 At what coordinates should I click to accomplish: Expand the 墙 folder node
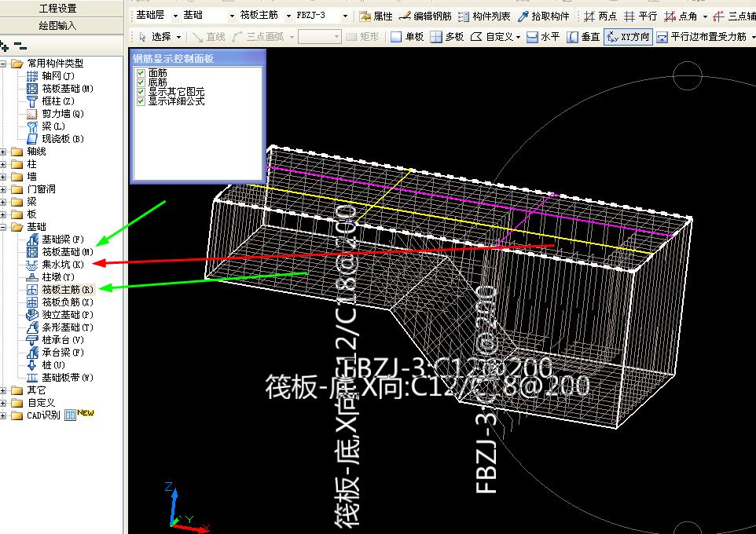tap(5, 177)
